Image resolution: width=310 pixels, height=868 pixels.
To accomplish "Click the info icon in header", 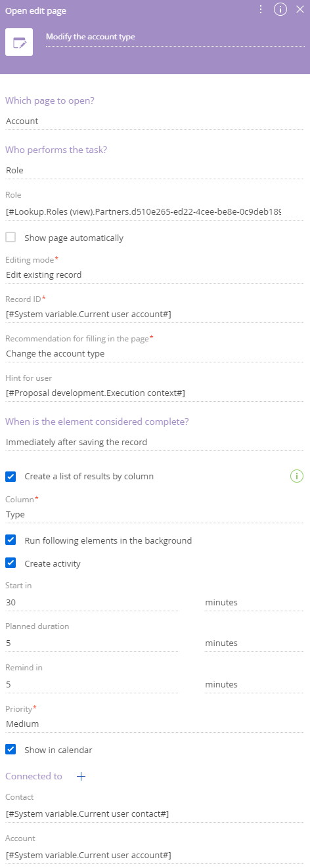I will pos(280,9).
